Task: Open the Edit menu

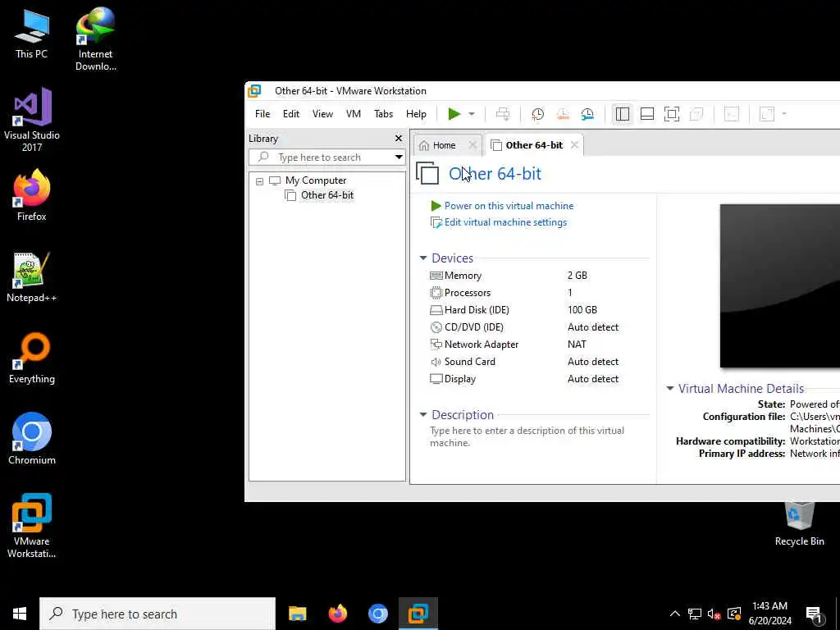Action: click(x=291, y=113)
